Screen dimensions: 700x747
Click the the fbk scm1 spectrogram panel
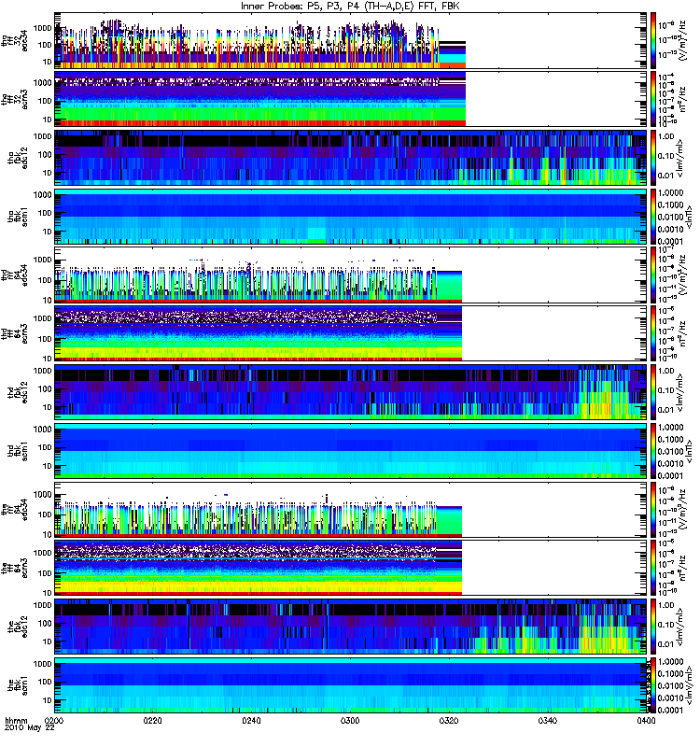[x=351, y=685]
